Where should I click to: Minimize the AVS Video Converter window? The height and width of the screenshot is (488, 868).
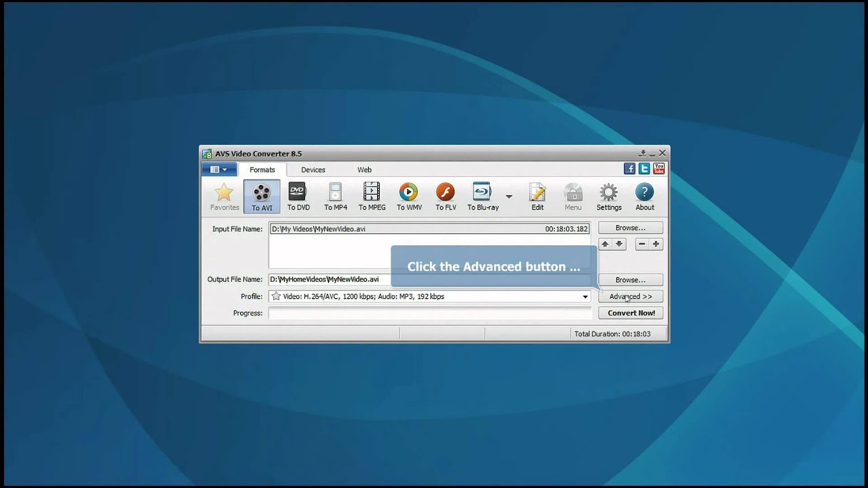coord(652,154)
